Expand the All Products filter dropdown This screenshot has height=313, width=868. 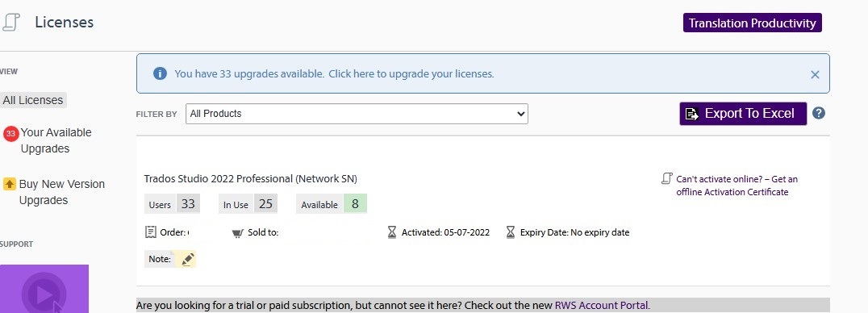point(357,114)
